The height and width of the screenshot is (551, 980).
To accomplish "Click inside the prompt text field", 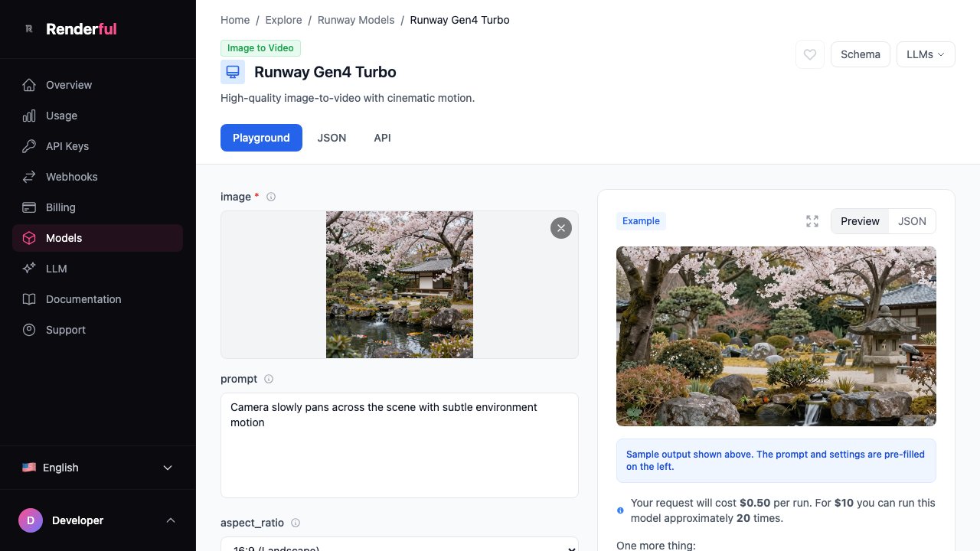I will pyautogui.click(x=399, y=445).
